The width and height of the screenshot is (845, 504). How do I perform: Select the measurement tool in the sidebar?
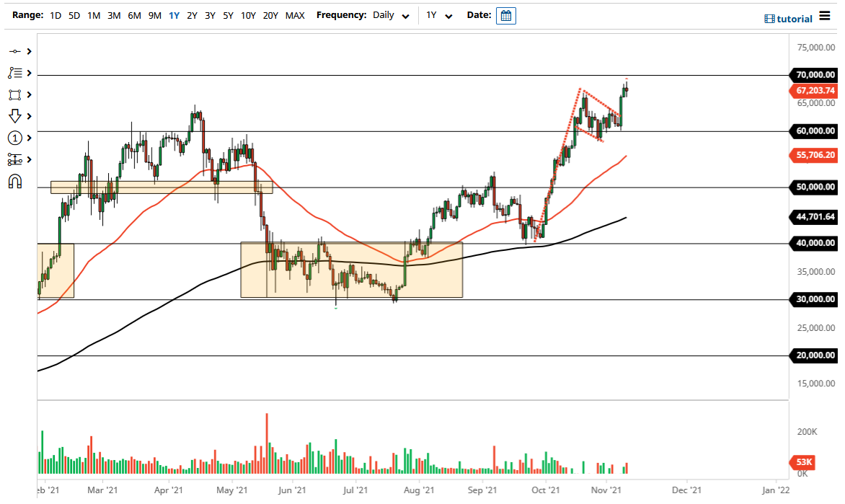[14, 159]
